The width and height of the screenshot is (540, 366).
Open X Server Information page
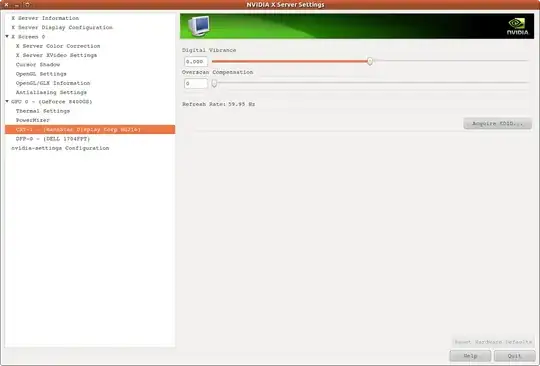point(45,18)
